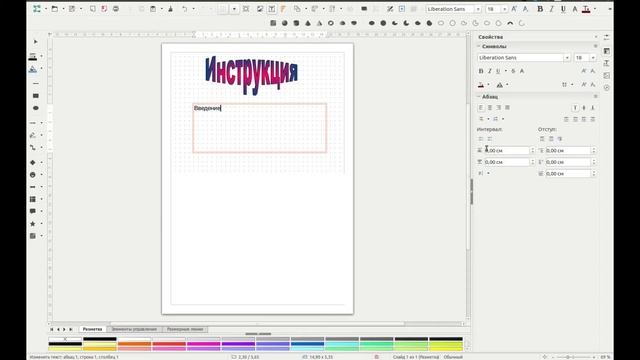
Task: Select the Flowchart shapes tool
Action: 33,199
